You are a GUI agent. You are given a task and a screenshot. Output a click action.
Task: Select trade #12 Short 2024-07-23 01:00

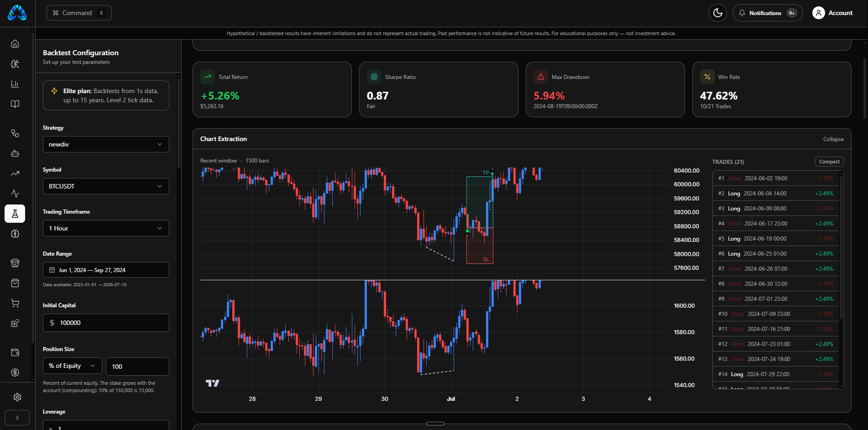click(775, 344)
